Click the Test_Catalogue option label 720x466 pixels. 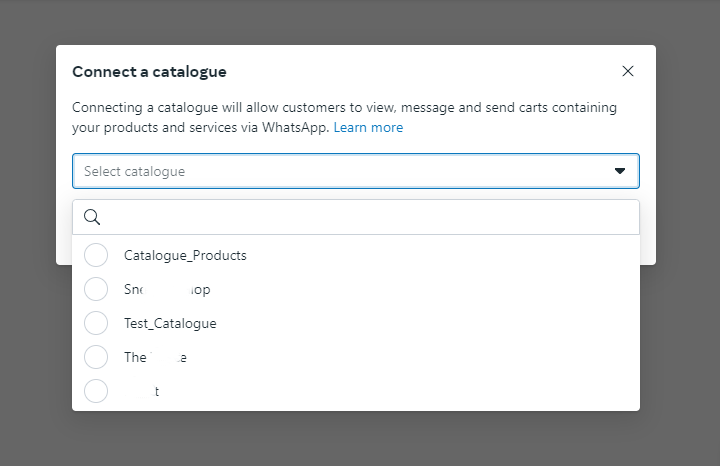coord(170,323)
